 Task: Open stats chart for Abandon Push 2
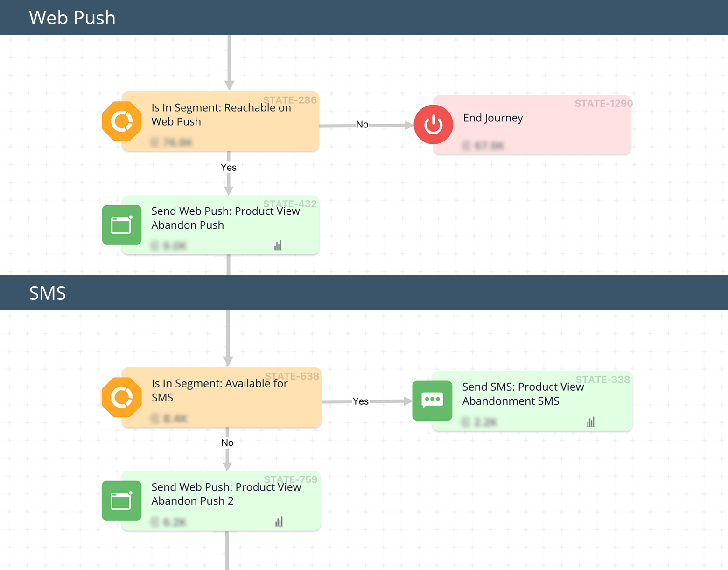click(x=279, y=521)
